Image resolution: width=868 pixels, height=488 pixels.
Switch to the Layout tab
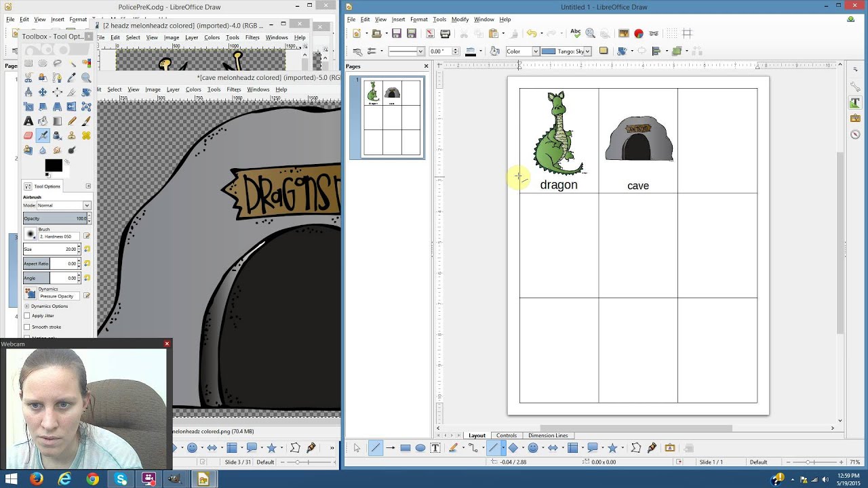click(x=477, y=435)
